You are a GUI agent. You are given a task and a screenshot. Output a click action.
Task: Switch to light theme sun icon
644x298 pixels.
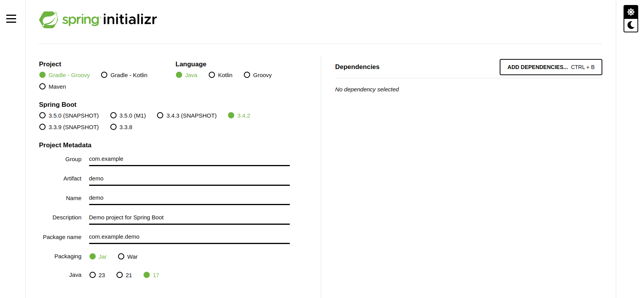(x=631, y=12)
